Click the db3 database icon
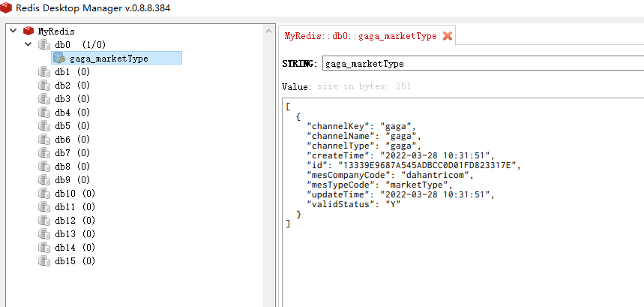Screen dimensions: 644x307 coord(44,99)
